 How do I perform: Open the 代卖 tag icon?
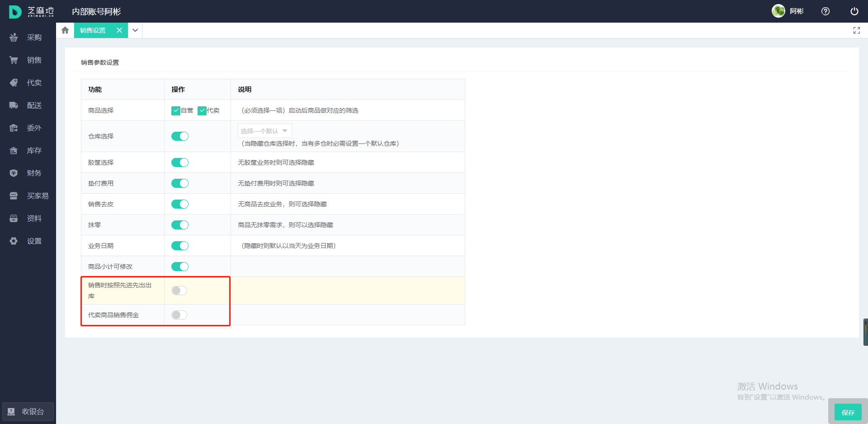[14, 83]
